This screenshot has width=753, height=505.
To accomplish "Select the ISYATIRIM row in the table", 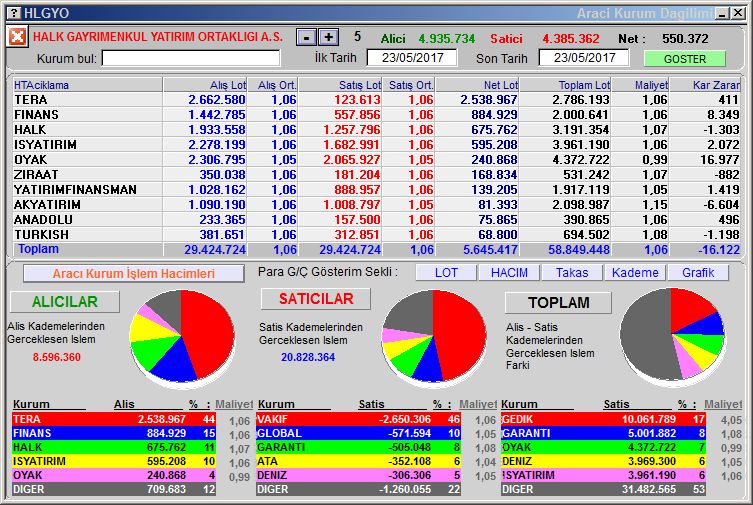I will [376, 144].
